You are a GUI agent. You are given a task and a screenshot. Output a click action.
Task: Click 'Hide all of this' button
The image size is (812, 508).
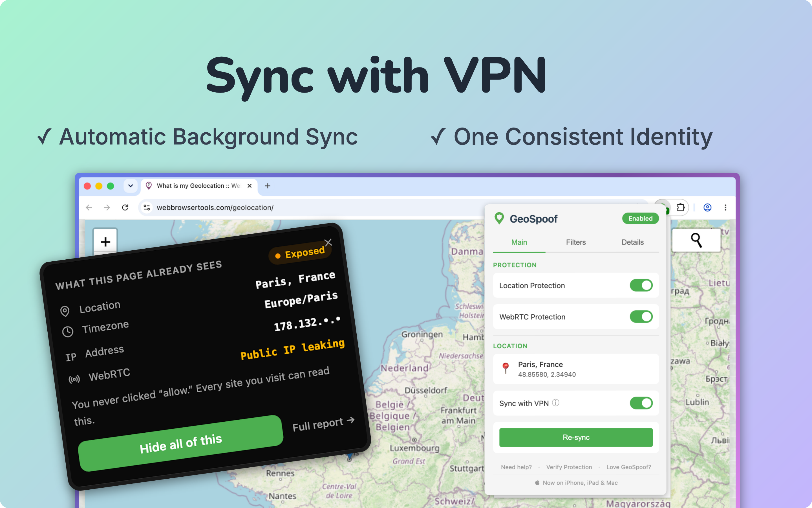point(181,443)
